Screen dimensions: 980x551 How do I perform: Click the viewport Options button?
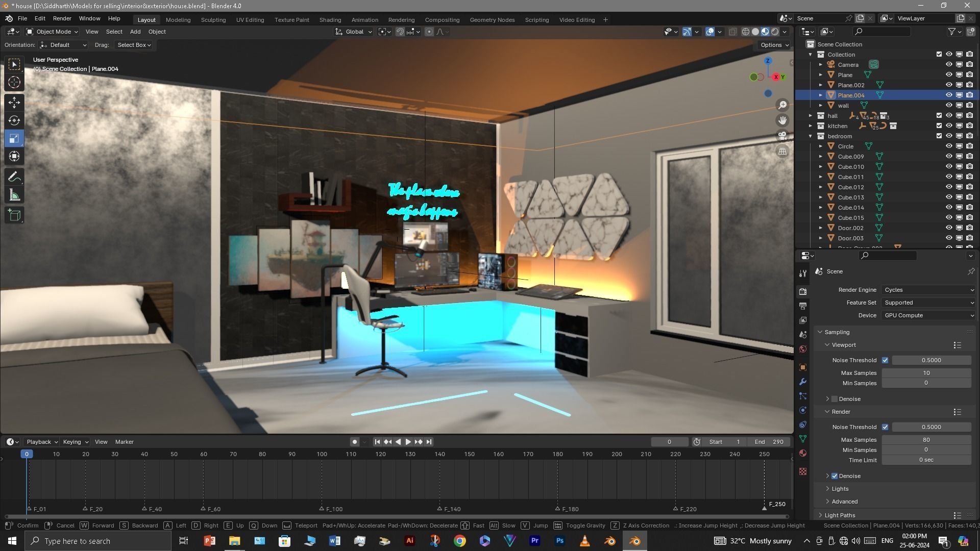(x=774, y=45)
